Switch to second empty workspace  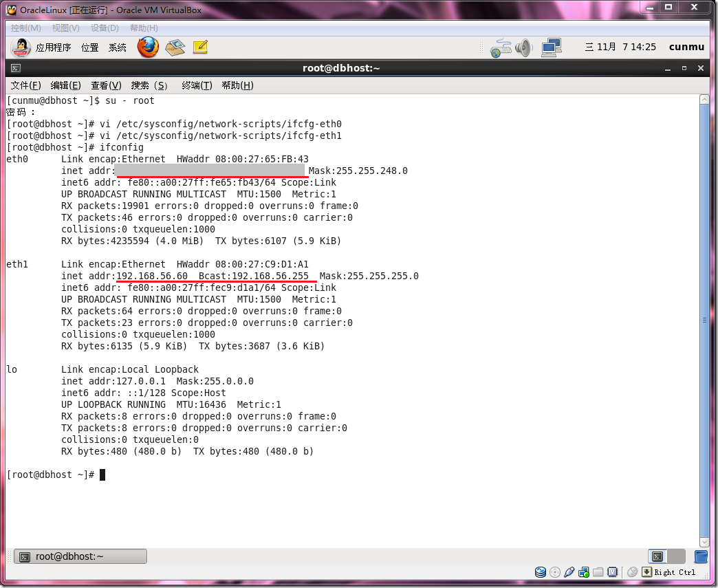[x=676, y=556]
